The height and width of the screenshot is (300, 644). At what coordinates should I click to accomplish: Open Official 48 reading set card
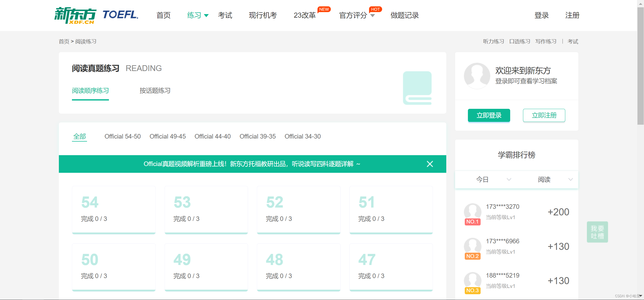point(299,267)
